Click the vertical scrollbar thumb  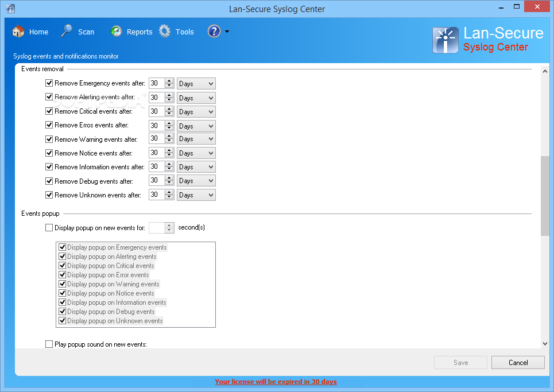coord(545,196)
